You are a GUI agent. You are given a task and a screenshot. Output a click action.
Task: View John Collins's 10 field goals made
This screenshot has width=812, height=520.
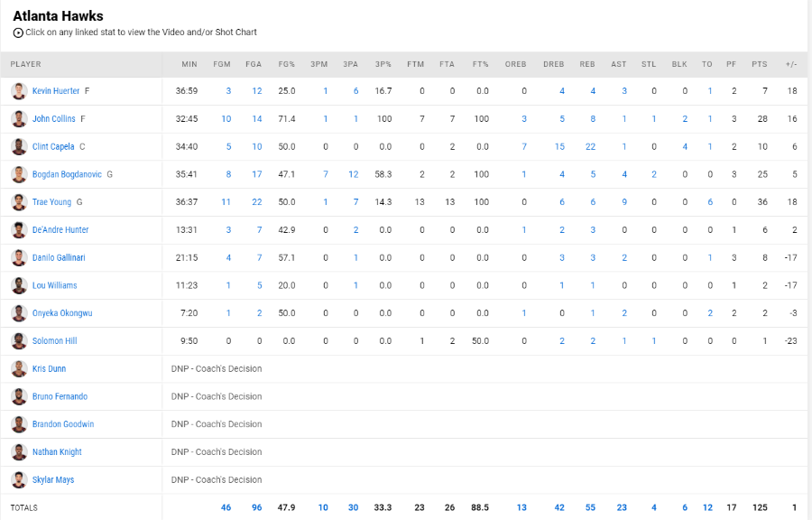click(x=226, y=119)
